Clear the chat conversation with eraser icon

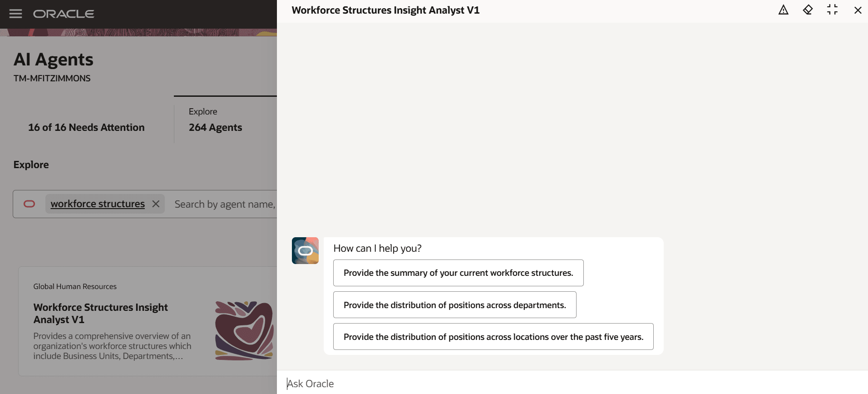(809, 10)
